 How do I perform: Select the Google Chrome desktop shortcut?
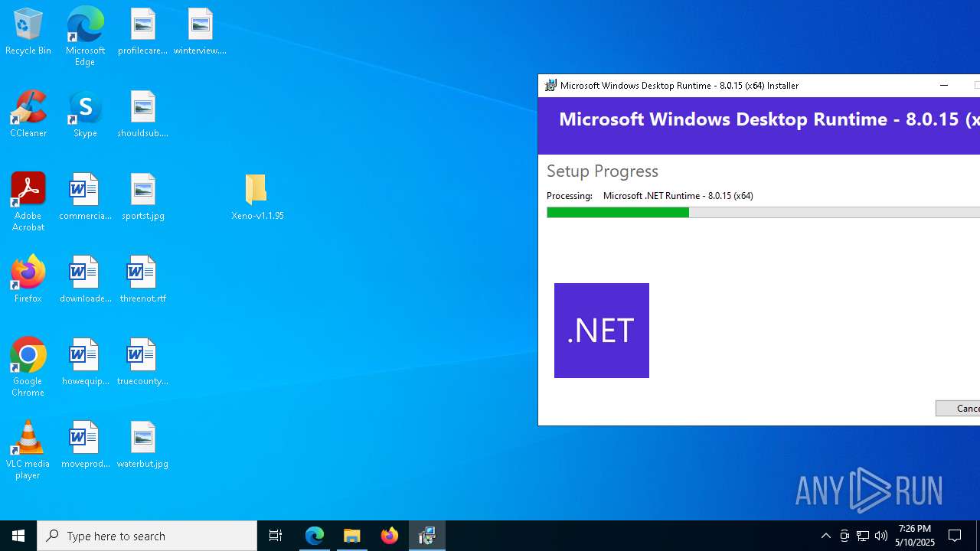[x=28, y=367]
